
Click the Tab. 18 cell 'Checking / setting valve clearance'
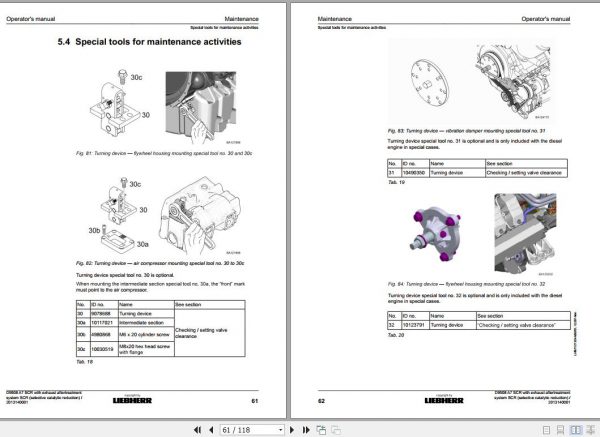coord(209,333)
